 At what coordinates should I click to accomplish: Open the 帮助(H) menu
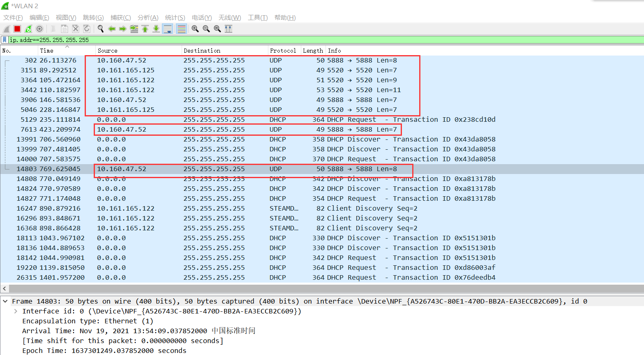point(285,17)
